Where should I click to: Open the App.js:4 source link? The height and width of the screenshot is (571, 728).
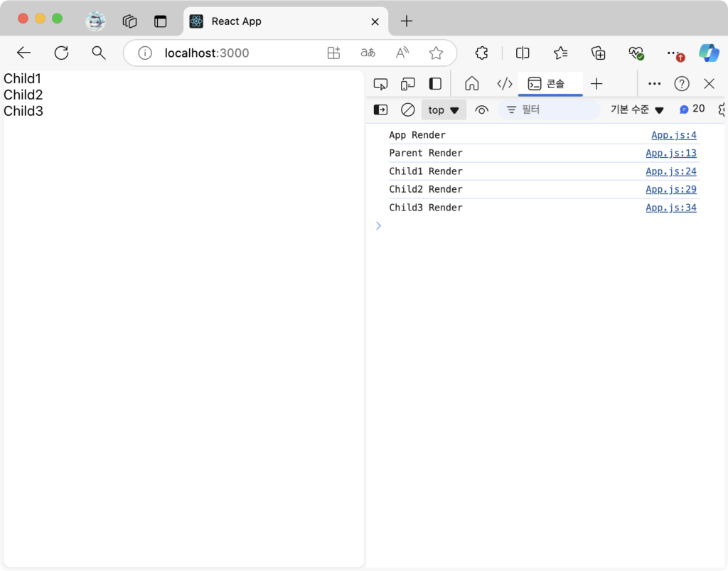click(x=673, y=135)
